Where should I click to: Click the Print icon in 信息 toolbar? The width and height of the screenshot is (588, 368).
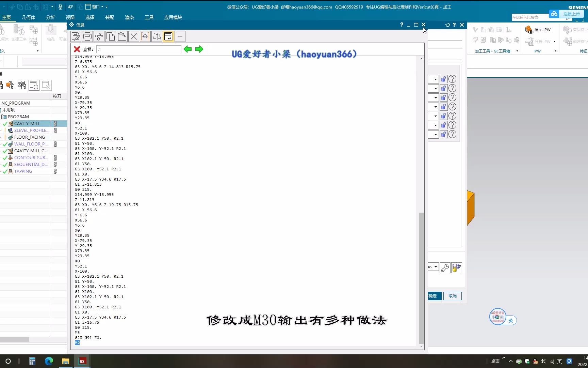[87, 36]
